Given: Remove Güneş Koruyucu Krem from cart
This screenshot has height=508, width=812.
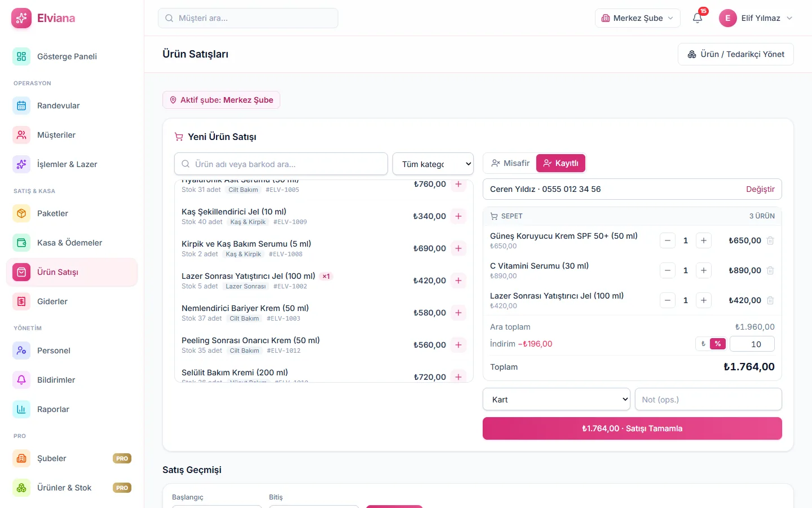Looking at the screenshot, I should (770, 240).
